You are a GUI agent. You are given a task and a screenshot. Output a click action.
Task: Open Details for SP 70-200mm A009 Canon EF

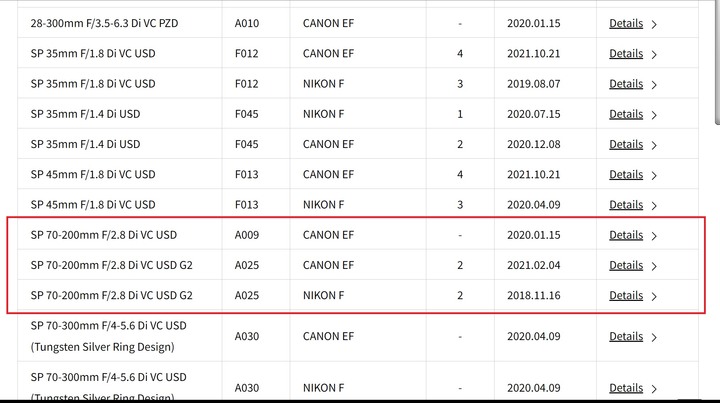click(x=626, y=235)
